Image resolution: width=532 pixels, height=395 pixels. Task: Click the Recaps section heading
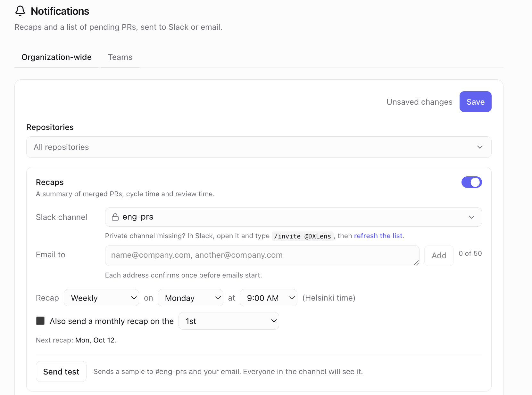(50, 182)
